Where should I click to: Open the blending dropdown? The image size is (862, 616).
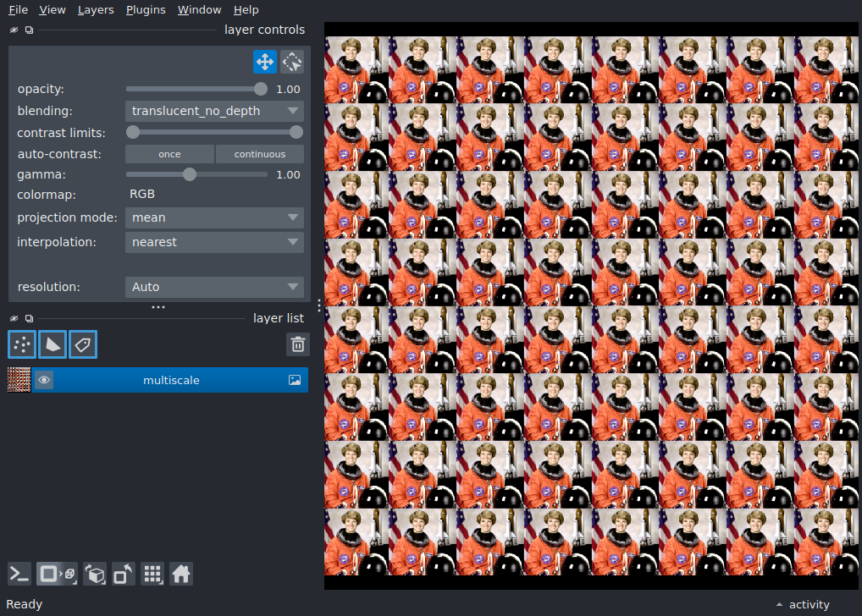coord(214,111)
